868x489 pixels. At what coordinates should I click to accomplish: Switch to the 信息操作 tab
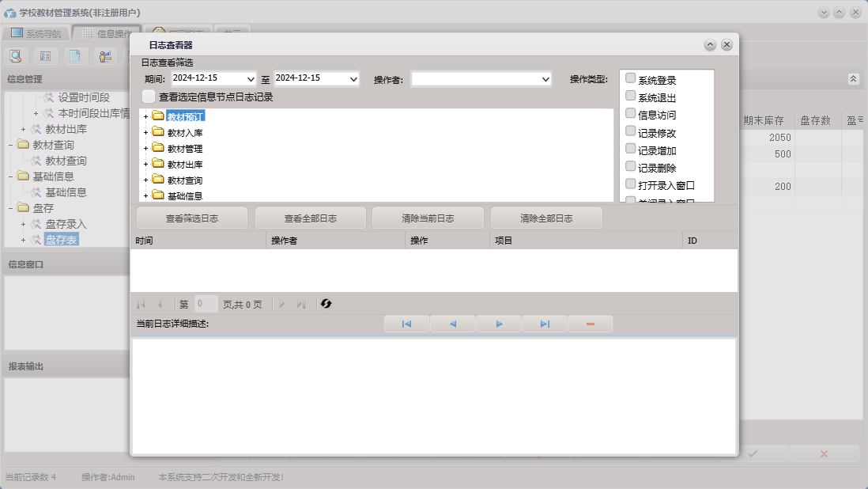click(108, 33)
